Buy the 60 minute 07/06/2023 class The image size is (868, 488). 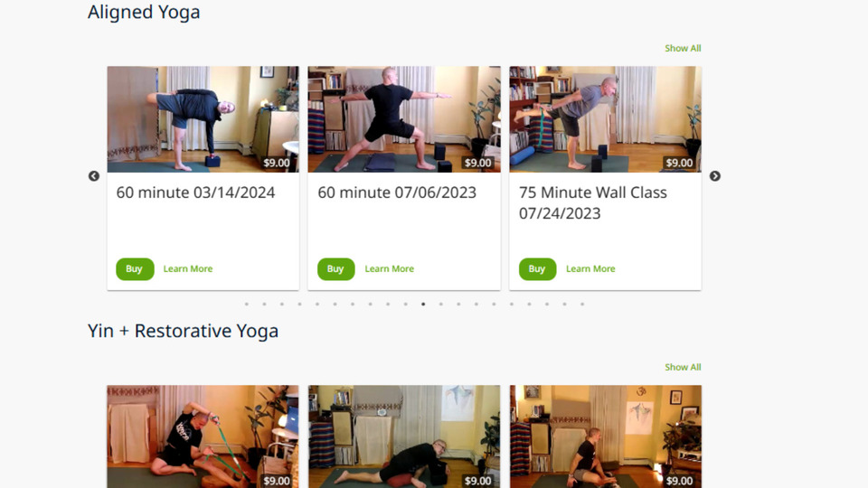(x=335, y=269)
